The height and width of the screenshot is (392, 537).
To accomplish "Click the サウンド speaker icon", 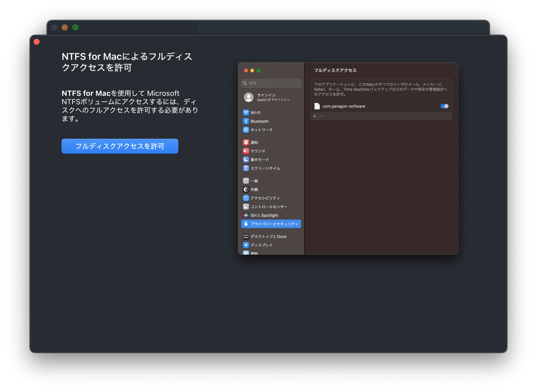I will click(x=246, y=151).
